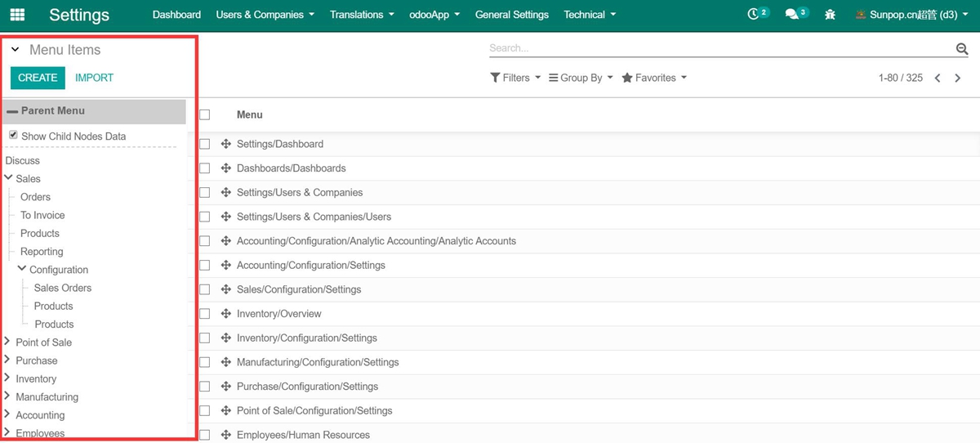Screen dimensions: 980x443
Task: Open the Users & Companies menu
Action: coord(265,15)
